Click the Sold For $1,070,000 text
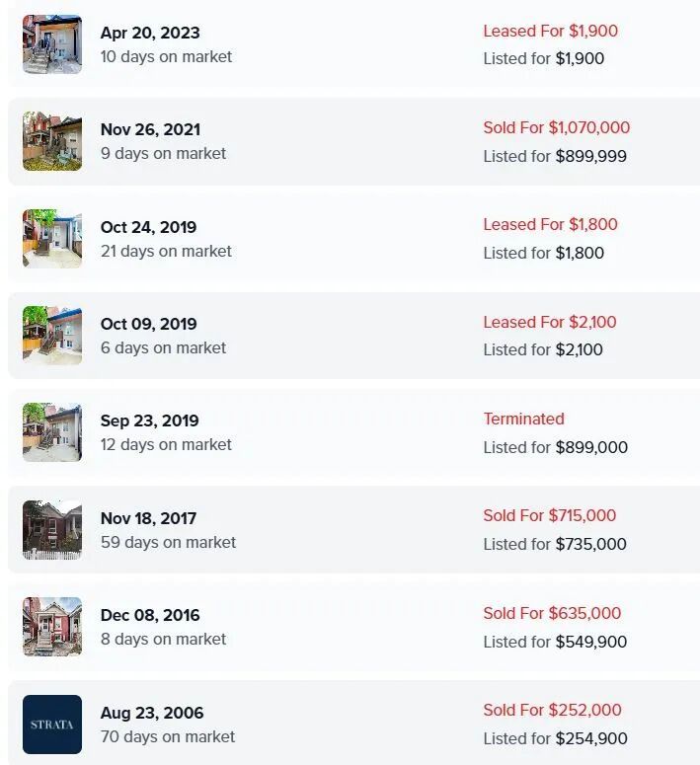 click(556, 127)
